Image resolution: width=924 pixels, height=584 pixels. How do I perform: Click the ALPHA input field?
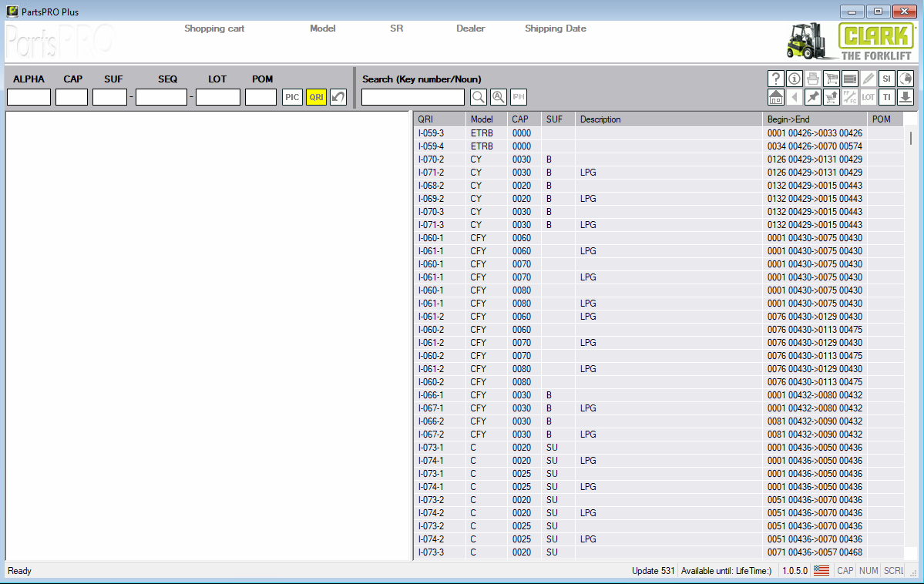pyautogui.click(x=29, y=97)
